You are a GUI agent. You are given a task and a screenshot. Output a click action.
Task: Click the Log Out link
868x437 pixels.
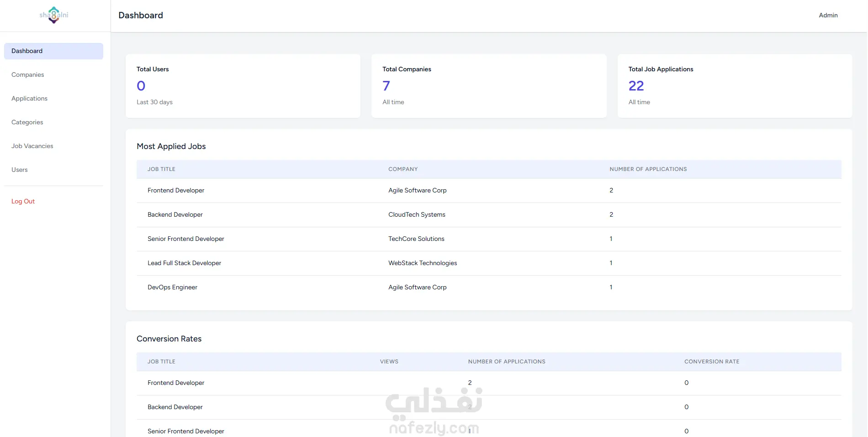(x=23, y=202)
